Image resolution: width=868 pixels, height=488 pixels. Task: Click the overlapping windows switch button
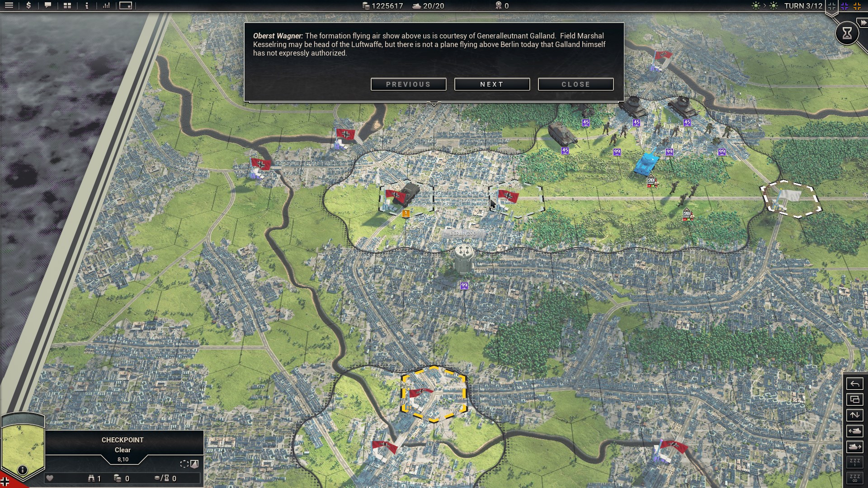click(854, 399)
